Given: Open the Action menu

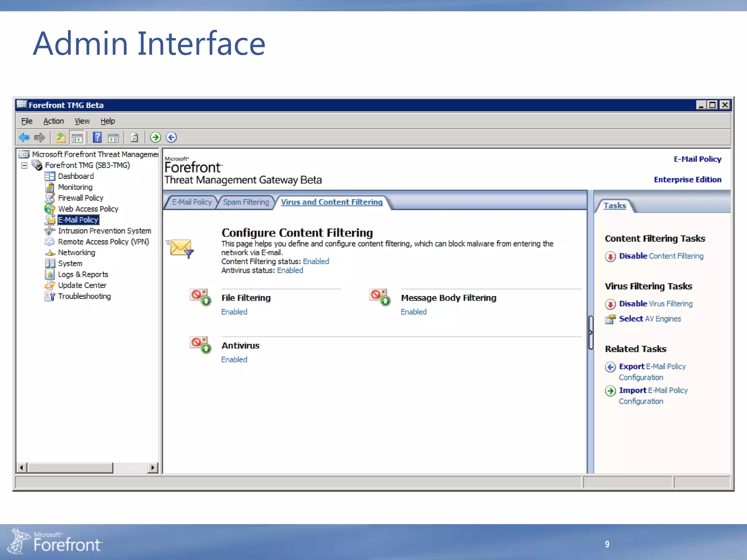Looking at the screenshot, I should [x=54, y=121].
